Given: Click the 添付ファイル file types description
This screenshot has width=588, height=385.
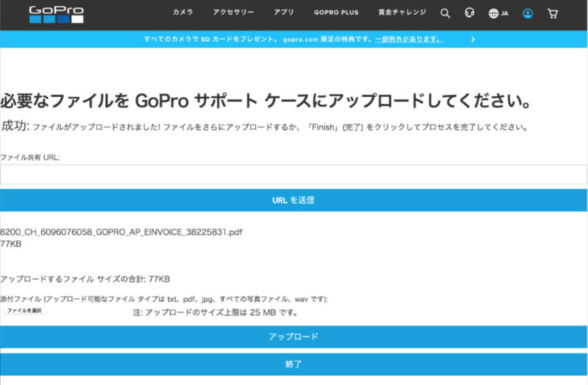Looking at the screenshot, I should [164, 299].
